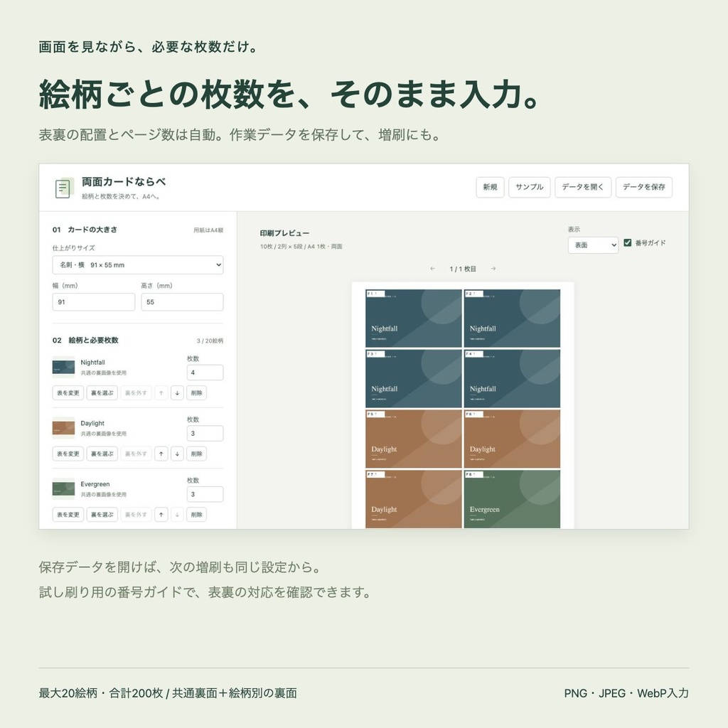Move Daylight design up with arrow
Screen dimensions: 728x728
[161, 454]
